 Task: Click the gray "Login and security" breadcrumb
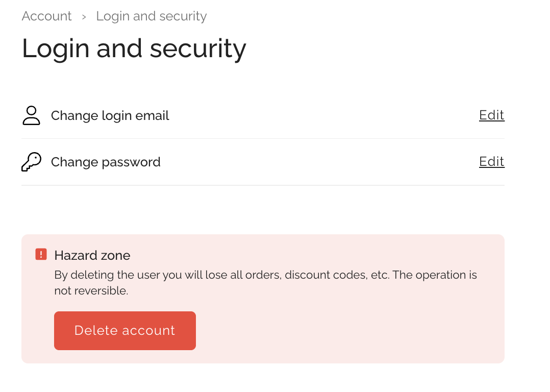pos(151,16)
